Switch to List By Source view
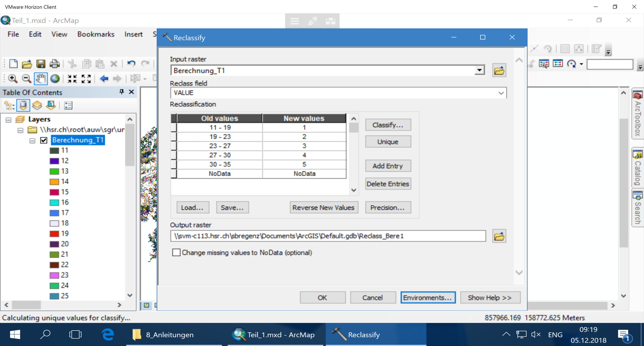644x346 pixels. pos(23,105)
